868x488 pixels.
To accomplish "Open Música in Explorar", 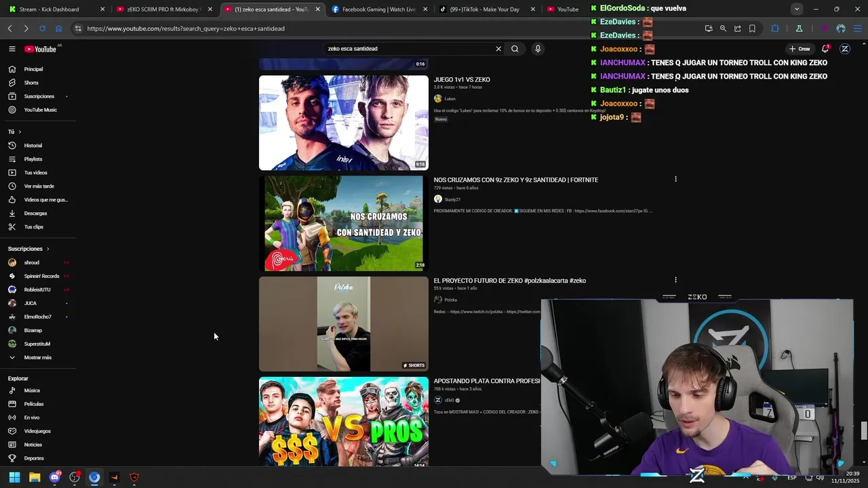I will coord(38,390).
